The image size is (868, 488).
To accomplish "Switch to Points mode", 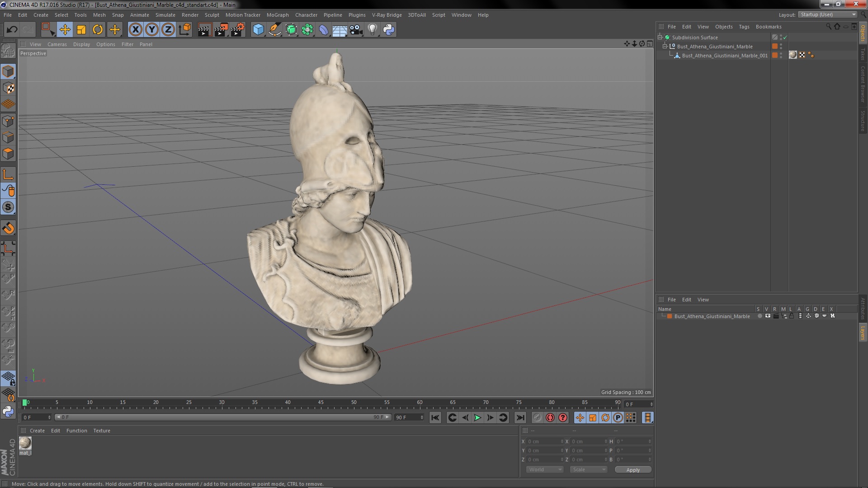I will pos(8,121).
